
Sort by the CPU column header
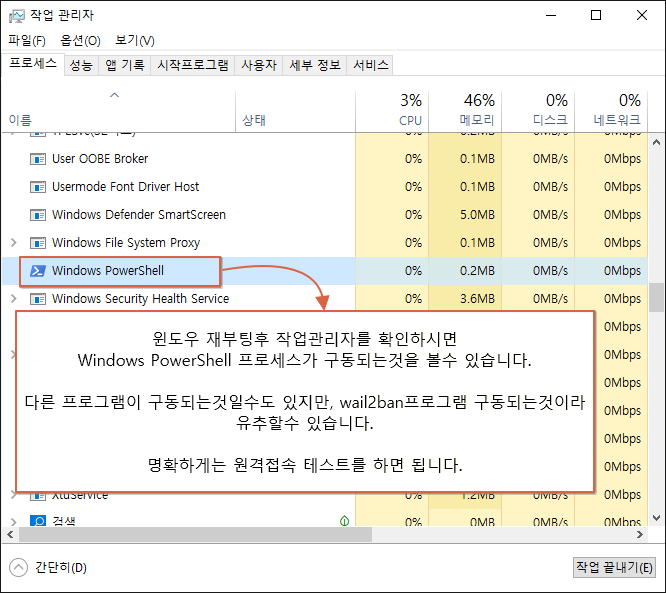point(392,111)
